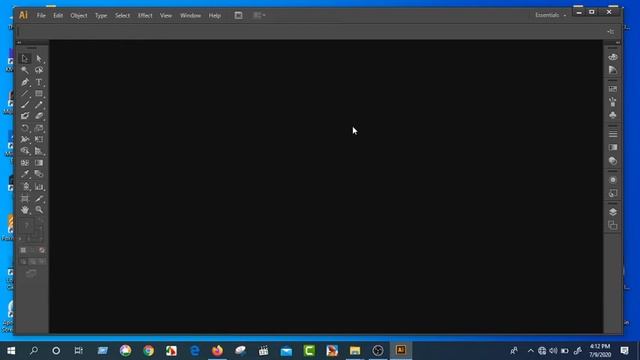The height and width of the screenshot is (360, 640).
Task: Select the Zoom magnifier tool
Action: pyautogui.click(x=39, y=210)
